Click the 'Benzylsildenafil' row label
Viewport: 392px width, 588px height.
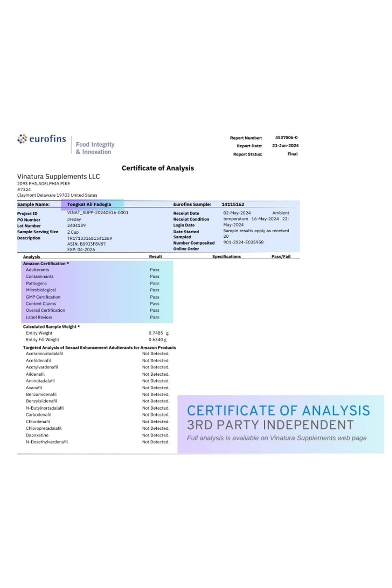click(x=41, y=401)
